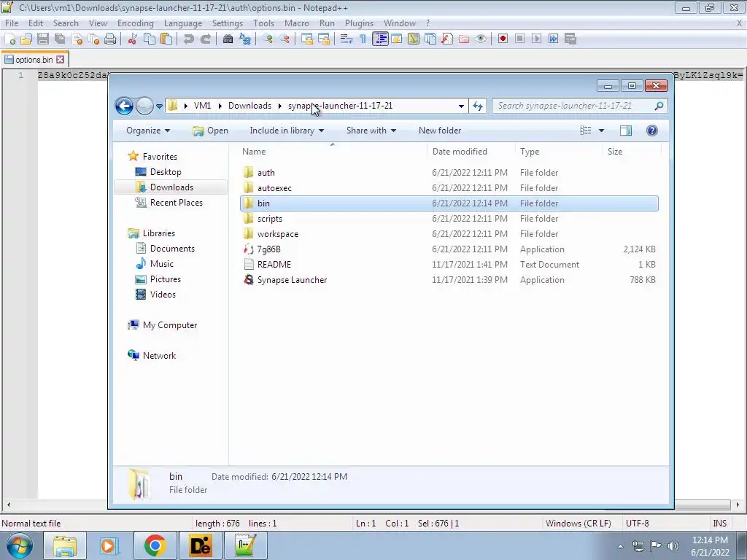Click the Explorer Back arrow button
Screen dimensions: 747x560
point(124,106)
